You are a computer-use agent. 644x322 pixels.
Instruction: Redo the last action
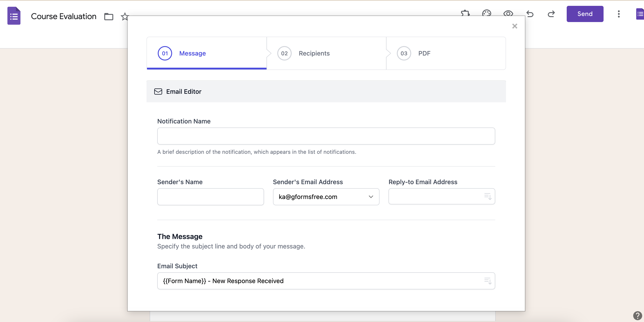tap(551, 14)
